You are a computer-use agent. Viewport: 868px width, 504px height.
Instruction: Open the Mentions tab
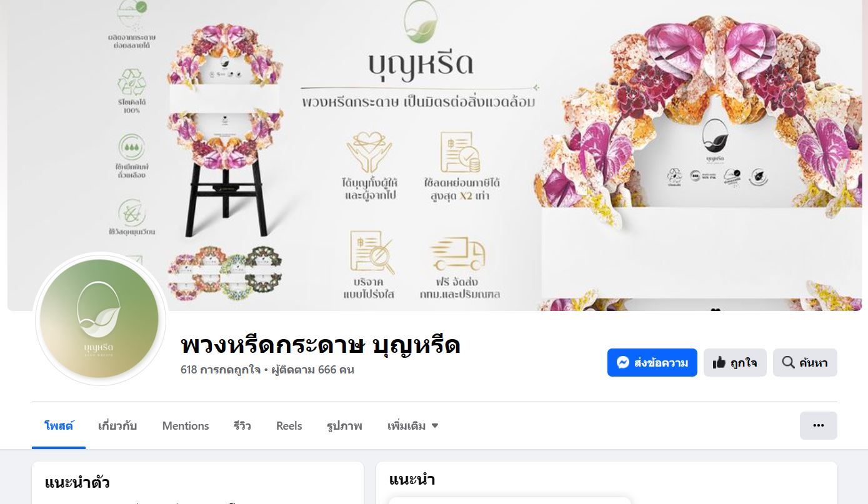(x=186, y=426)
